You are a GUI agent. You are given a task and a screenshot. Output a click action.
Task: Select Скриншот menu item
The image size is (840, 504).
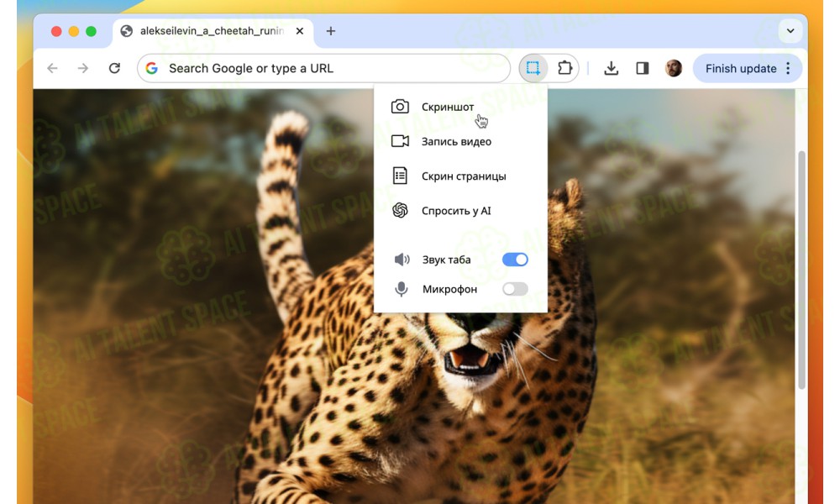[460, 107]
